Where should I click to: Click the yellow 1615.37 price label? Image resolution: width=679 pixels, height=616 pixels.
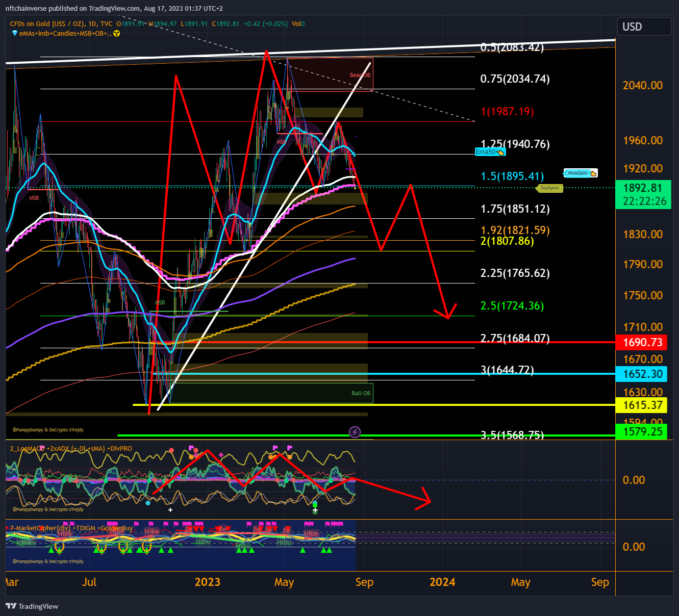click(642, 405)
